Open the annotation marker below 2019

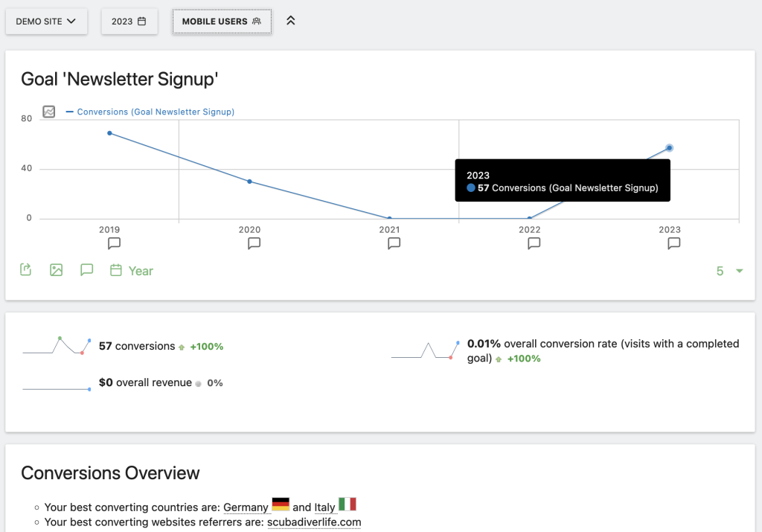113,243
